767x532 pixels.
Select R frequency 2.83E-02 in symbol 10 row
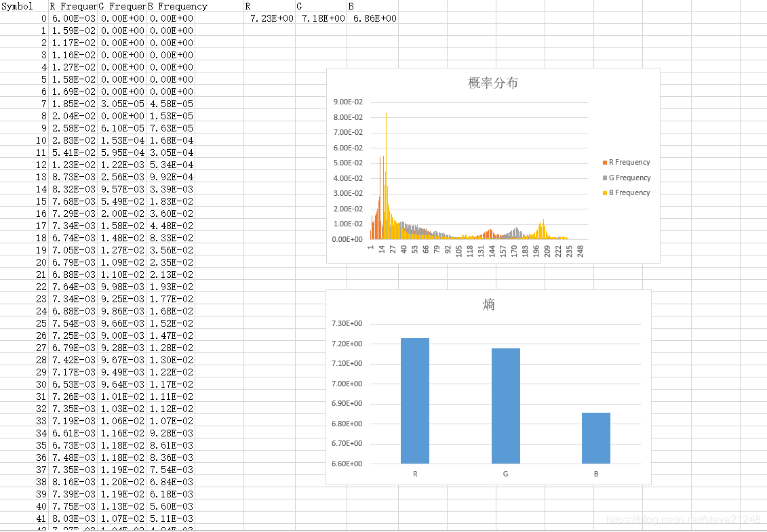pos(73,140)
